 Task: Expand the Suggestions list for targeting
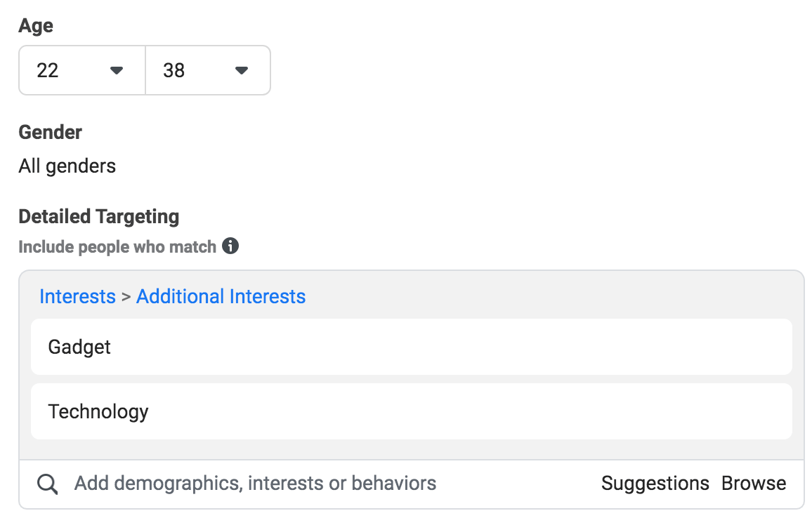(x=655, y=483)
